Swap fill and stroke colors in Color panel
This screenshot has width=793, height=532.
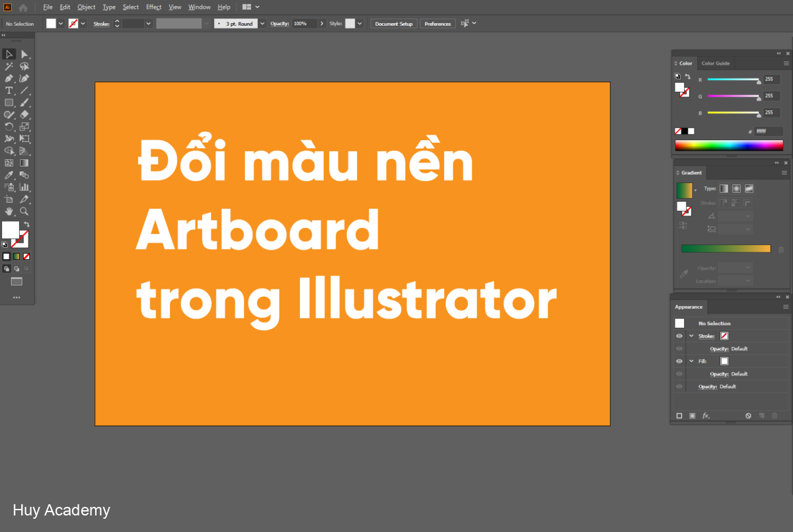687,75
